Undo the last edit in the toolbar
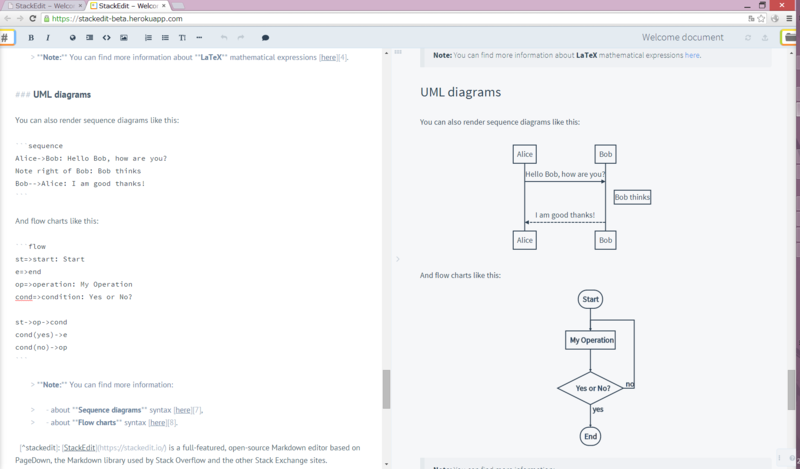 (223, 38)
